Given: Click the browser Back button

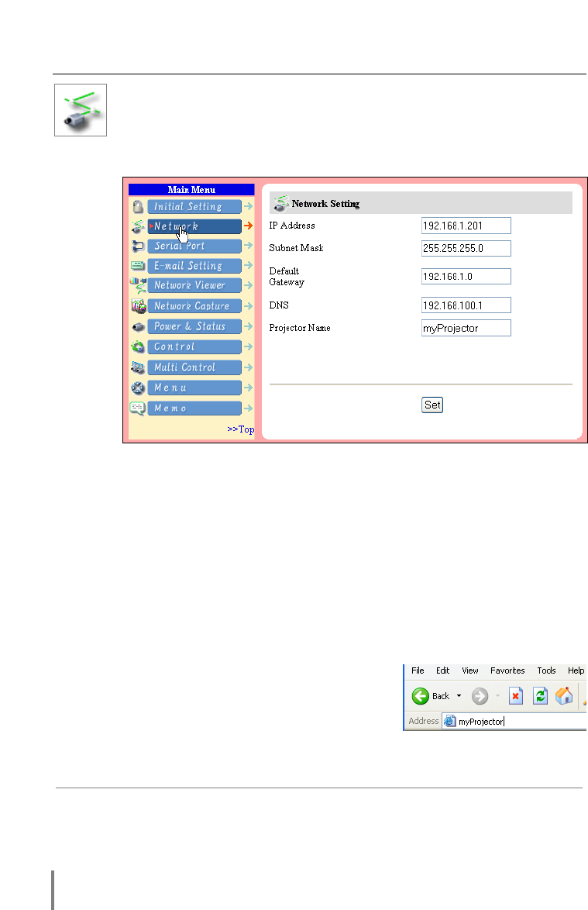Looking at the screenshot, I should pos(431,696).
